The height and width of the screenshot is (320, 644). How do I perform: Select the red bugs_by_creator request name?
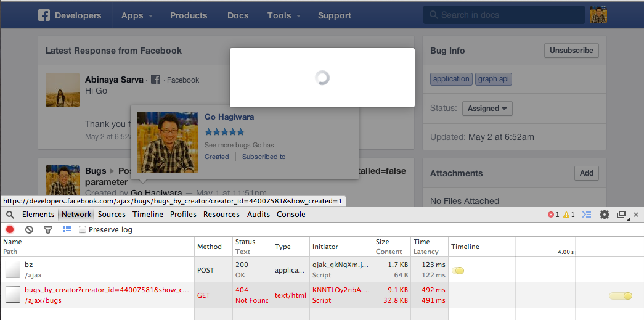click(107, 290)
